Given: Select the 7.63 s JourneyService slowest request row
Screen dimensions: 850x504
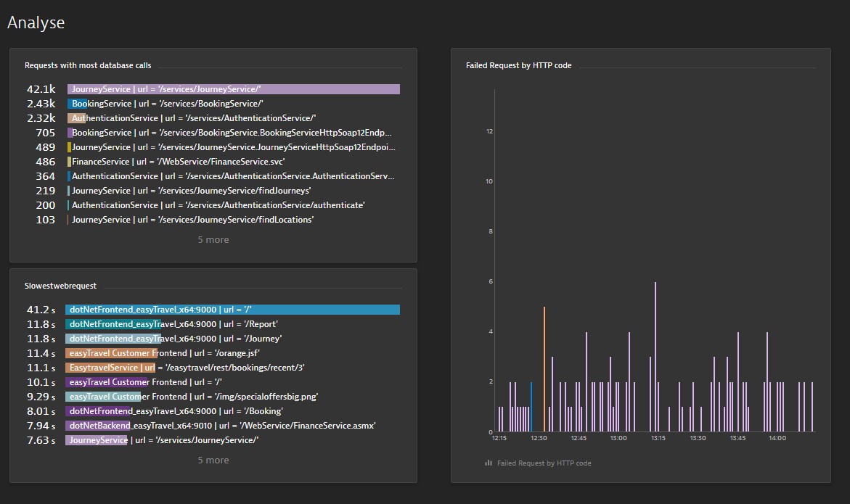Looking at the screenshot, I should [x=213, y=440].
